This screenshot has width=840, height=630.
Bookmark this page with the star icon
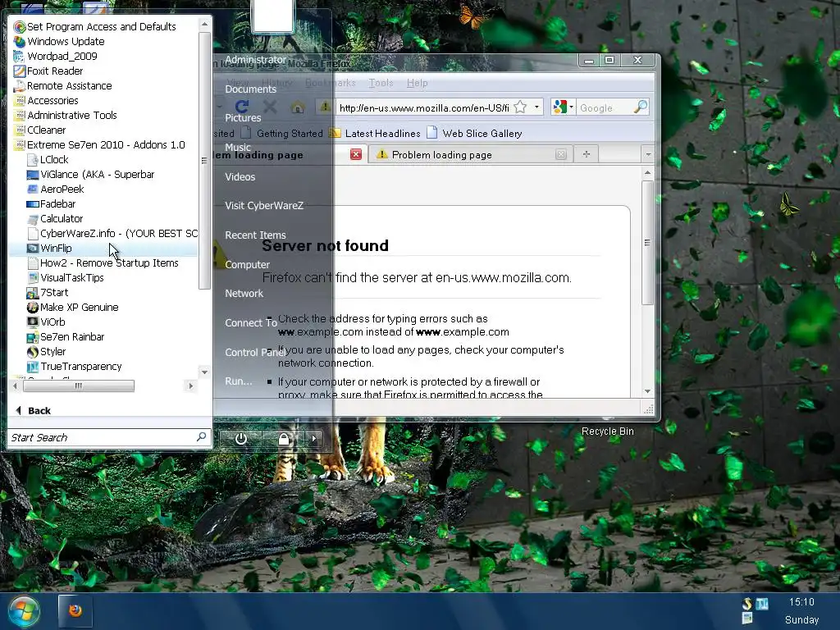tap(520, 107)
